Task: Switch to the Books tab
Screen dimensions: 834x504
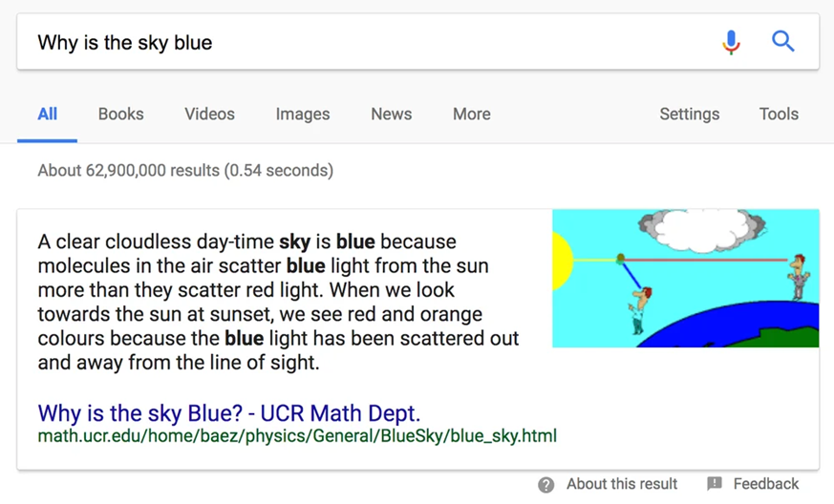Action: click(120, 115)
